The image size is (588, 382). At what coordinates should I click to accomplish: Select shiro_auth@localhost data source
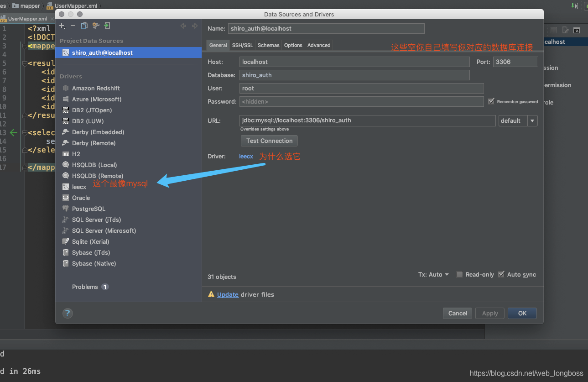[129, 52]
